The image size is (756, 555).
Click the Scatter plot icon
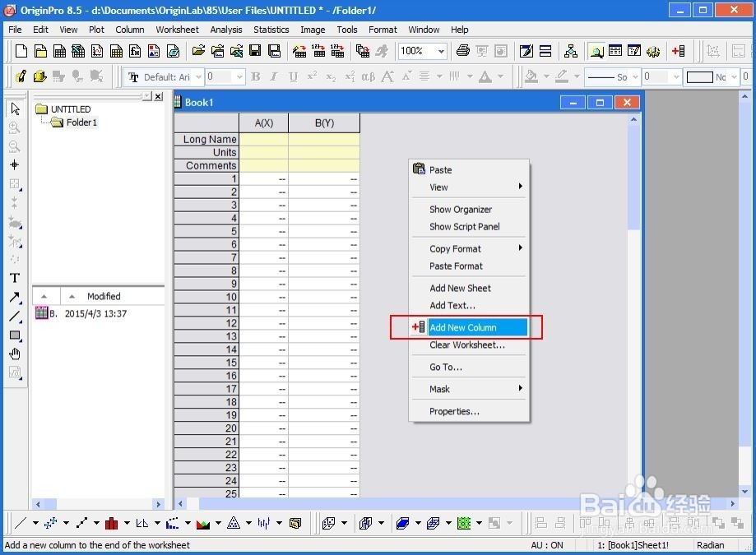coord(51,523)
